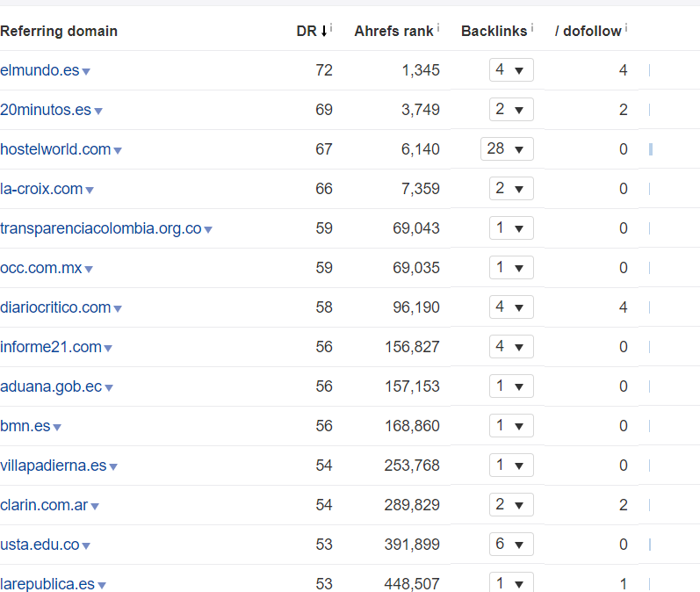Expand caret next to transparenciacolombia.org.co
Image resolution: width=700 pixels, height=592 pixels.
(208, 230)
